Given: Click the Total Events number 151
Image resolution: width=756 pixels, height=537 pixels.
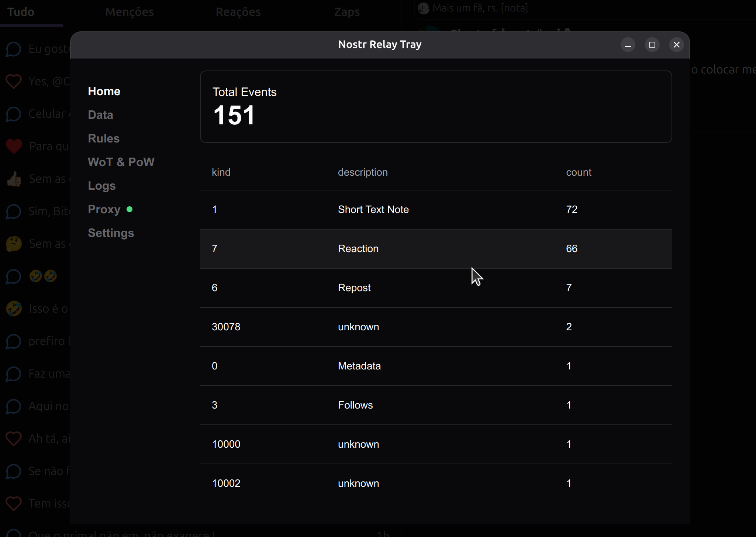Looking at the screenshot, I should coord(234,115).
